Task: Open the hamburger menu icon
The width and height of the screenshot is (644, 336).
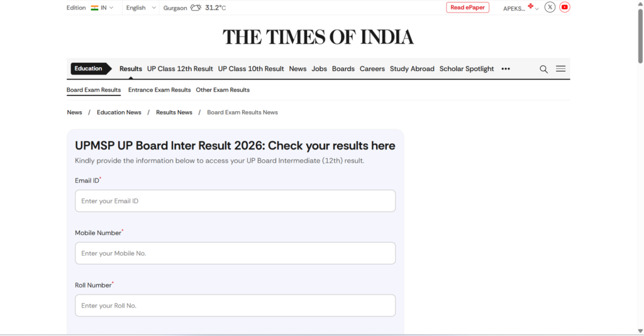Action: point(560,69)
